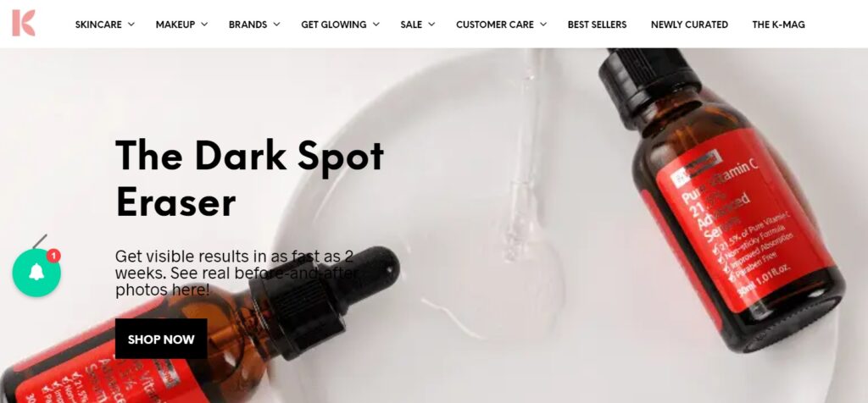The width and height of the screenshot is (868, 403).
Task: Open The K-Mag link
Action: [778, 25]
